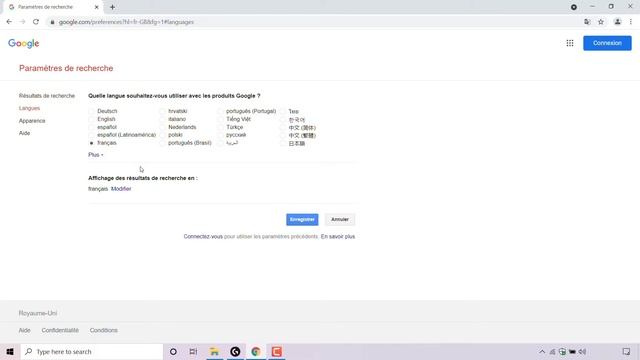The height and width of the screenshot is (360, 640).
Task: Select español language option
Action: [x=91, y=127]
